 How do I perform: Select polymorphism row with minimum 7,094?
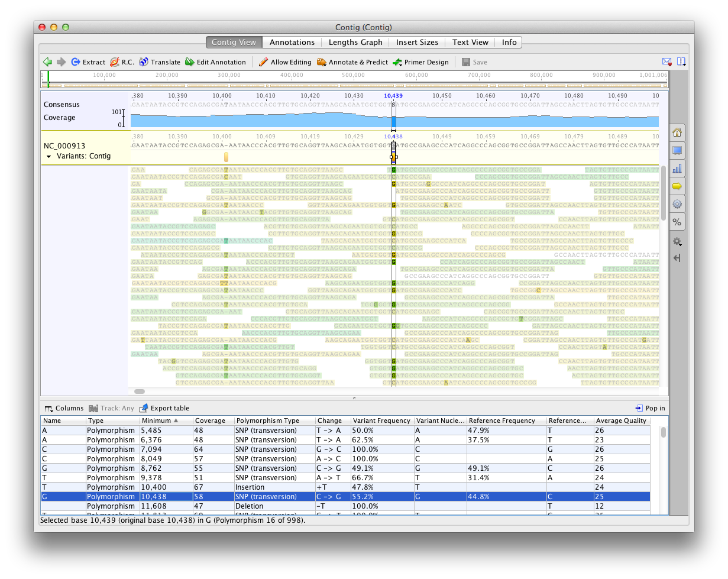345,449
